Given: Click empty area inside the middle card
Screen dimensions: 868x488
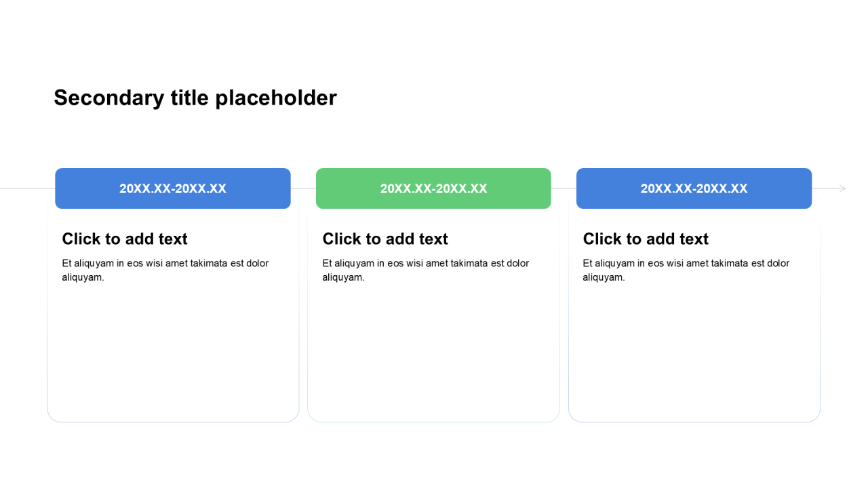Looking at the screenshot, I should pos(433,352).
